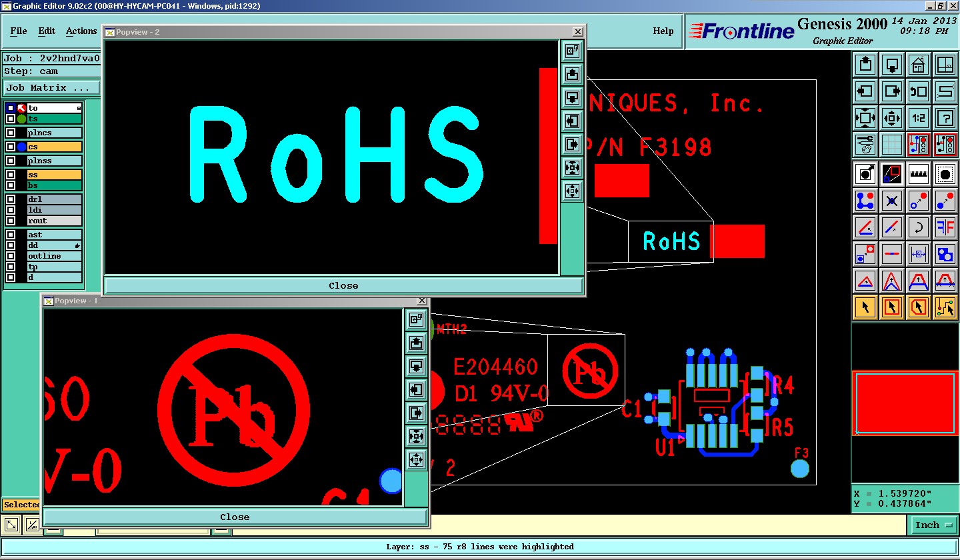This screenshot has width=960, height=560.
Task: Toggle the checkbox for layer cs
Action: tap(11, 147)
